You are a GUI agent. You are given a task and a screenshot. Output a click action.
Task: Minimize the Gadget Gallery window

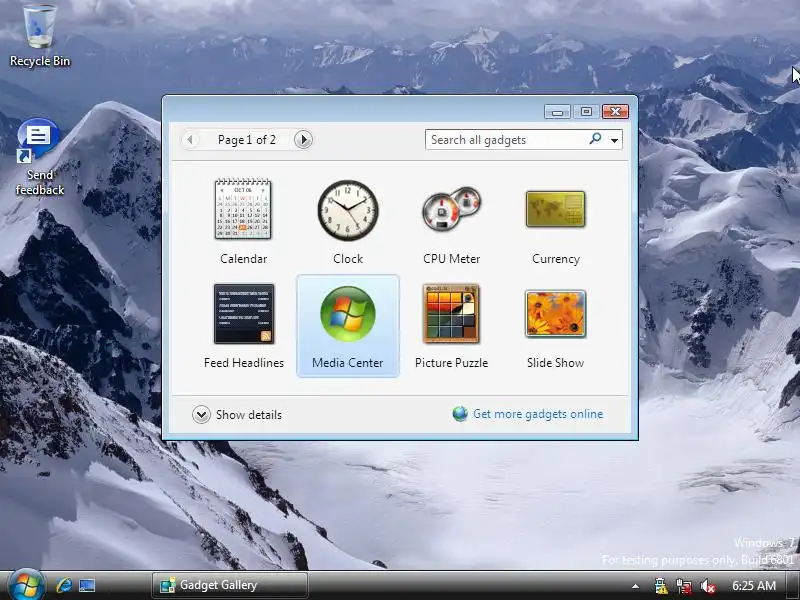coord(557,111)
